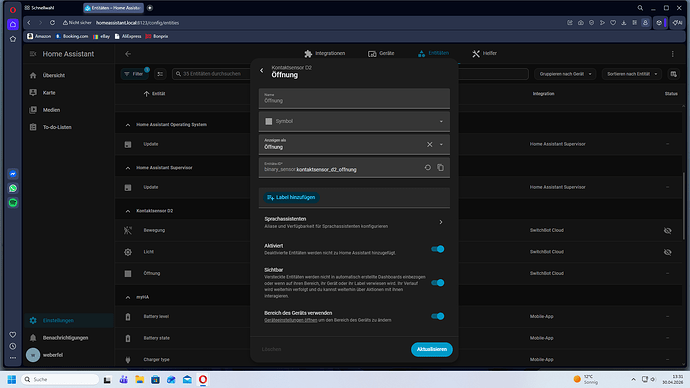Screen dimensions: 690x388
Task: Open the Opera icon in taskbar
Action: (203, 379)
